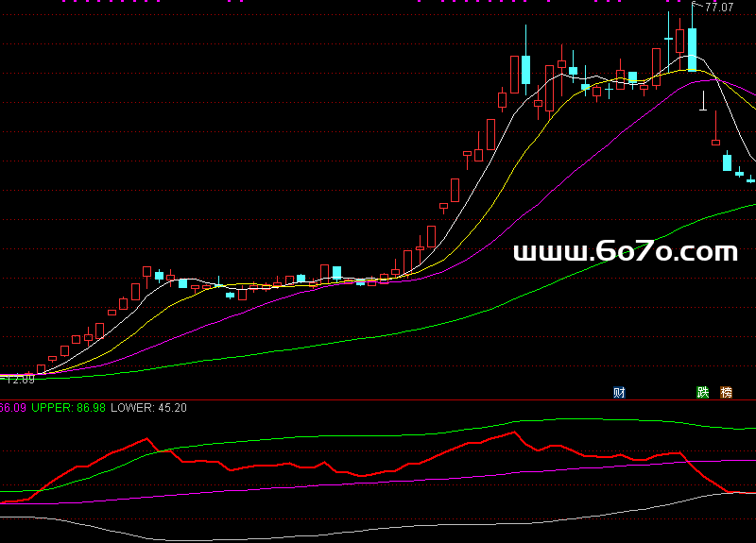Click the magenta 66.09 indicator value
Viewport: 756px width, 543px height.
click(x=12, y=408)
